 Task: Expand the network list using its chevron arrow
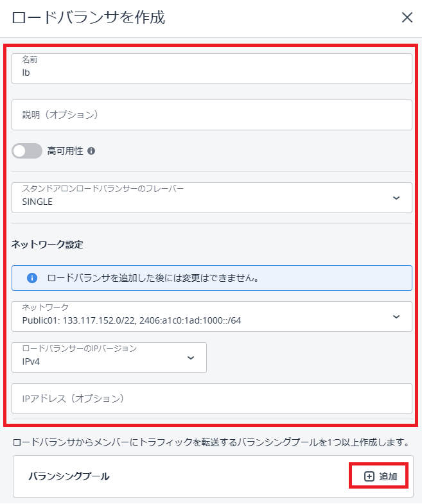point(396,317)
